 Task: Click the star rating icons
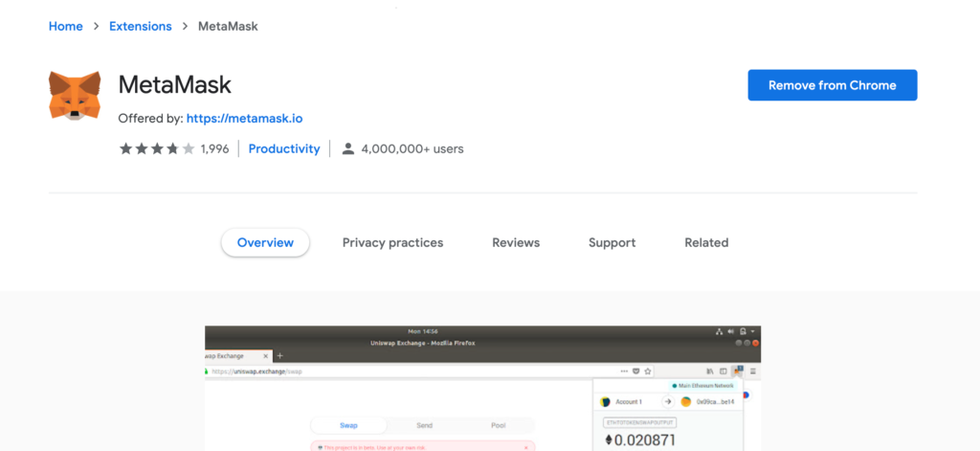coord(157,148)
